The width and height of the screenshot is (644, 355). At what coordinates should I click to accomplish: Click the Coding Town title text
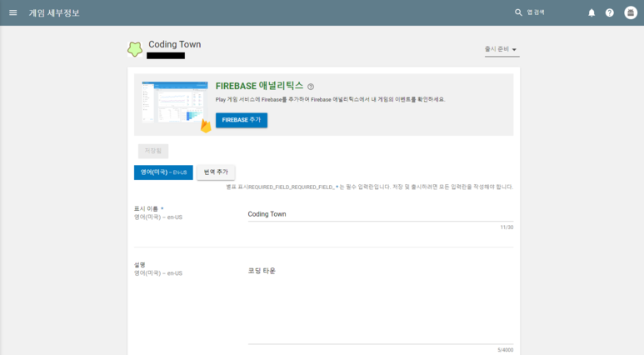pos(175,44)
